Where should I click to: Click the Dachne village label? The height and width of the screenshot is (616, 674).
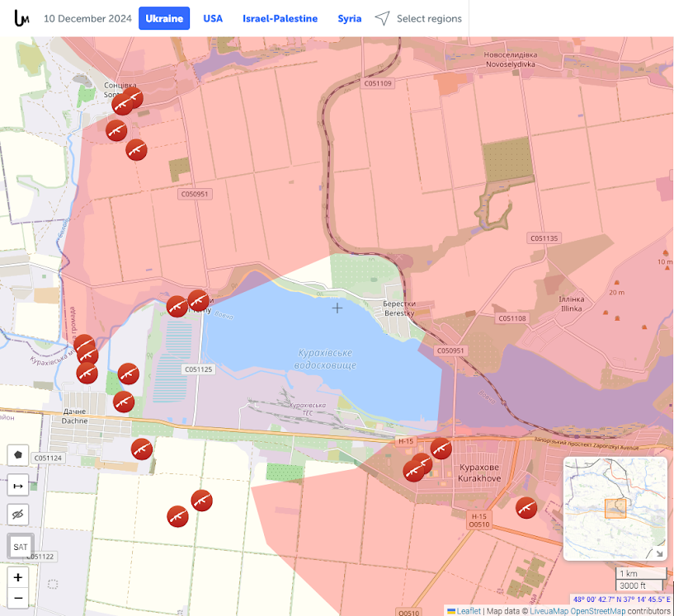pos(74,416)
